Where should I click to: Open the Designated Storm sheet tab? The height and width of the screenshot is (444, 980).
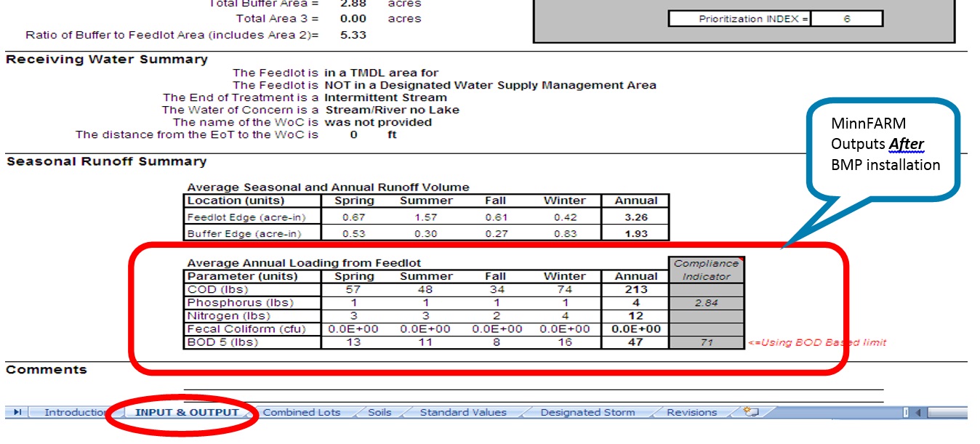point(587,413)
